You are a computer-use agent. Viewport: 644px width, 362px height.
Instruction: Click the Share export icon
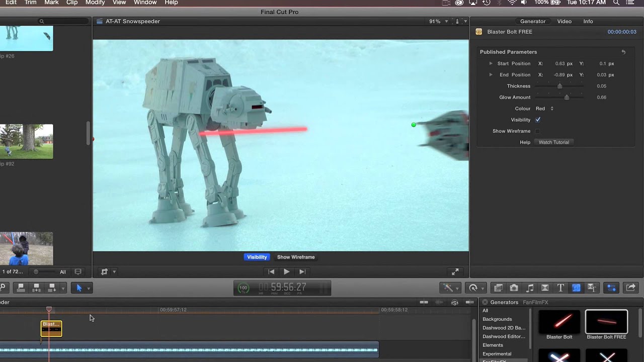[x=630, y=288]
